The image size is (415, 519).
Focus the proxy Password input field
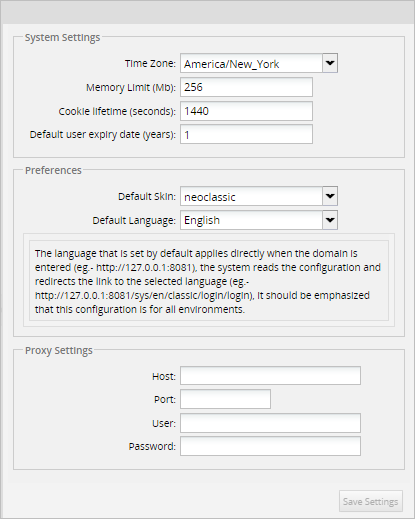270,446
